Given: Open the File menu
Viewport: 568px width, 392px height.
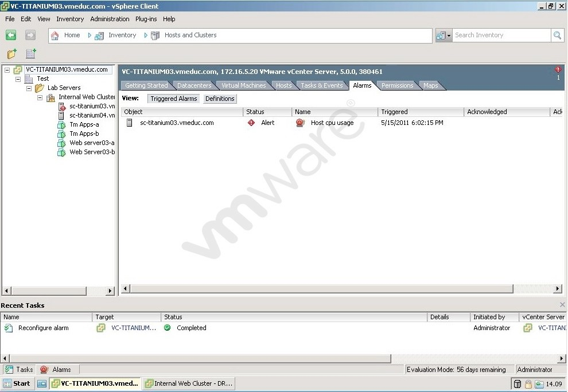Looking at the screenshot, I should (x=10, y=19).
